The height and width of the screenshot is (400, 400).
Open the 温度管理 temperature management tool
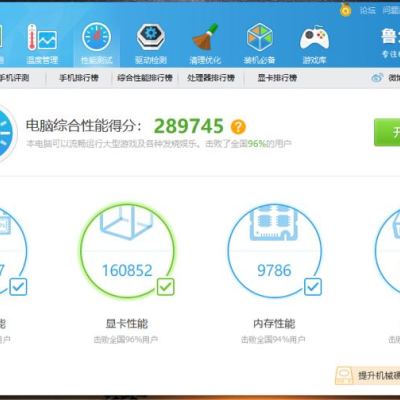pyautogui.click(x=42, y=44)
